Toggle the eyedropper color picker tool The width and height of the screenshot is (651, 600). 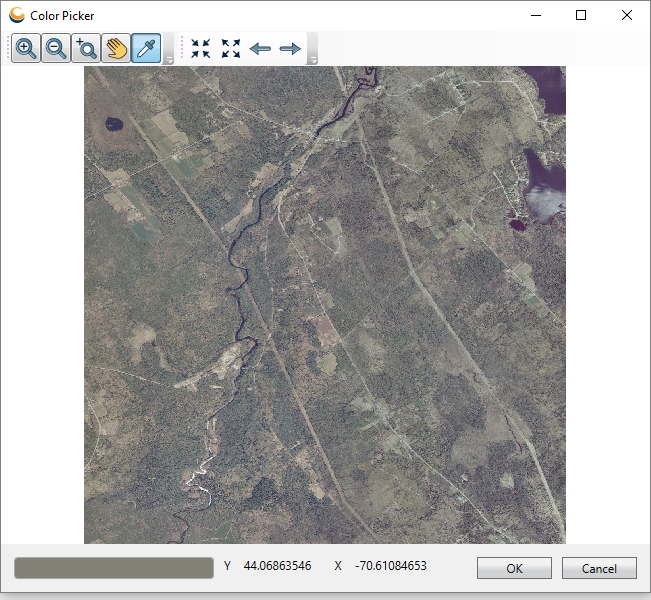(x=147, y=49)
